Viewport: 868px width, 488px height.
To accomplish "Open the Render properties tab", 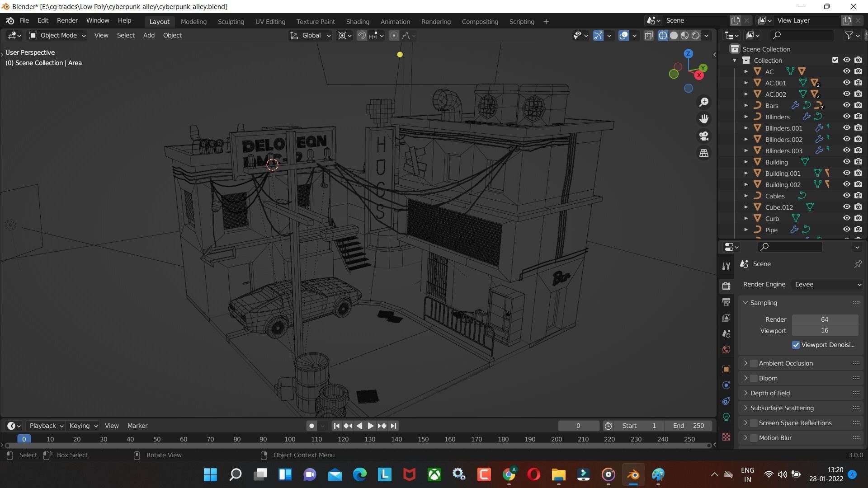I will (726, 286).
